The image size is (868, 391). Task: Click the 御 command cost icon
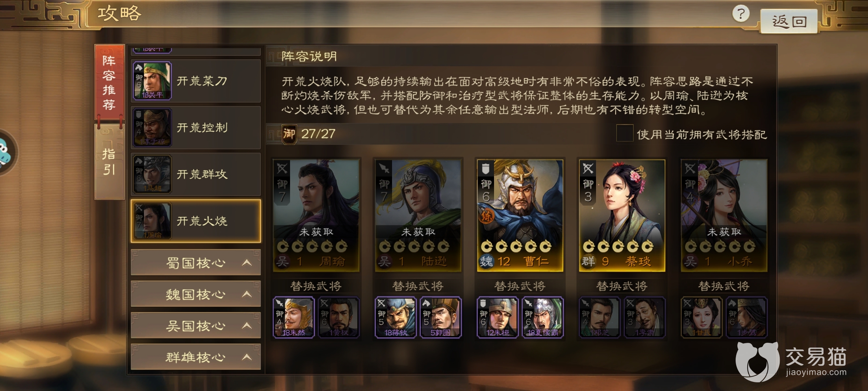pos(289,134)
